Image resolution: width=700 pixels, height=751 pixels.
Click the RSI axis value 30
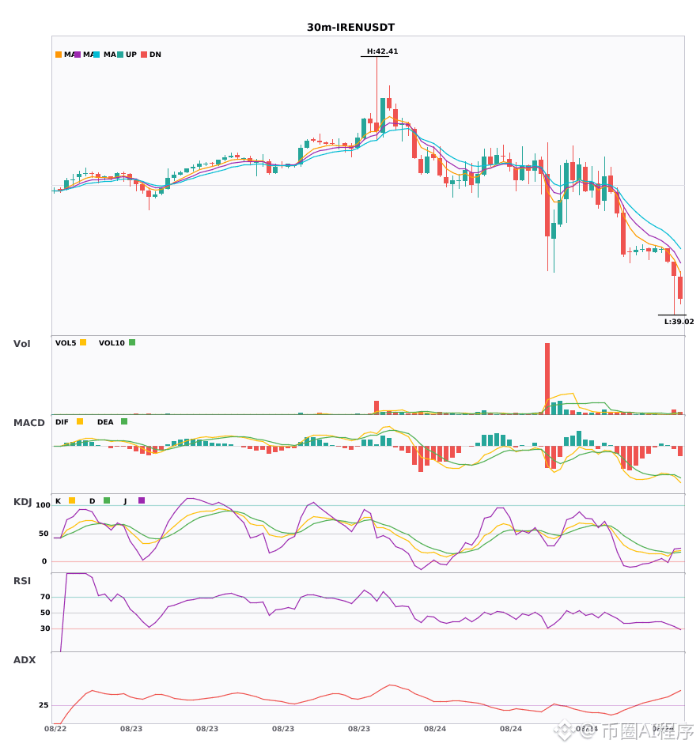coord(45,628)
